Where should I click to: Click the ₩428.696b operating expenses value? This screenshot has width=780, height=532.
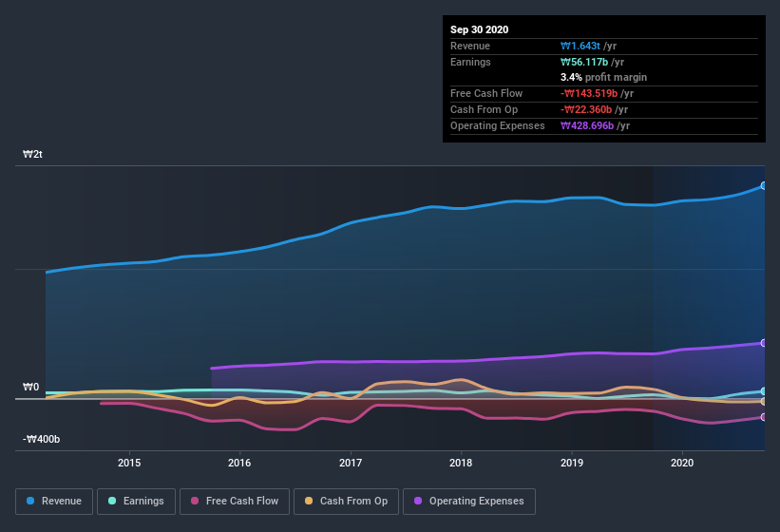pyautogui.click(x=587, y=125)
